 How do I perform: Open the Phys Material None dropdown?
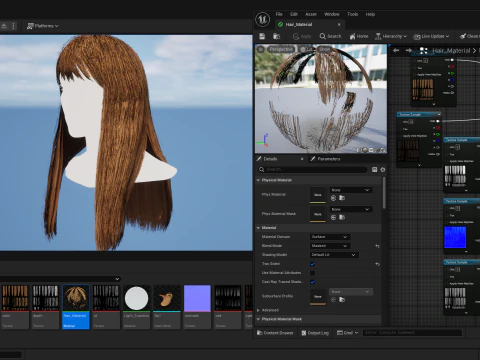pyautogui.click(x=351, y=190)
